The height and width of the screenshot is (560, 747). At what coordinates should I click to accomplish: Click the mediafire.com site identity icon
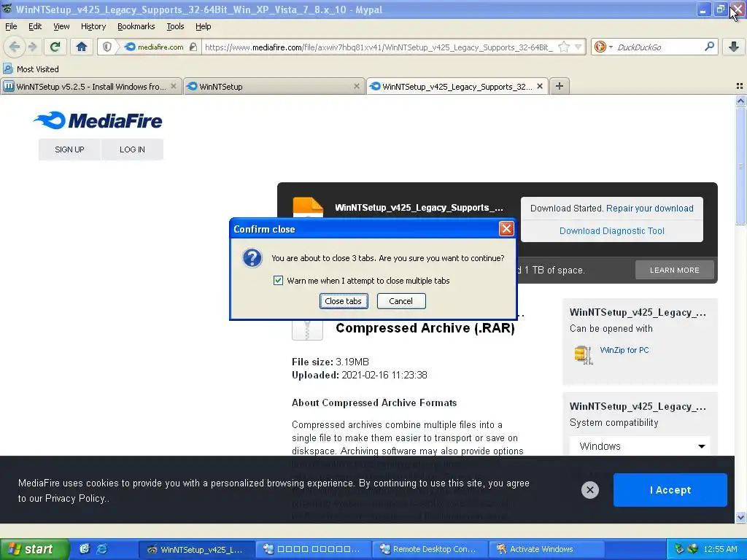click(x=130, y=47)
